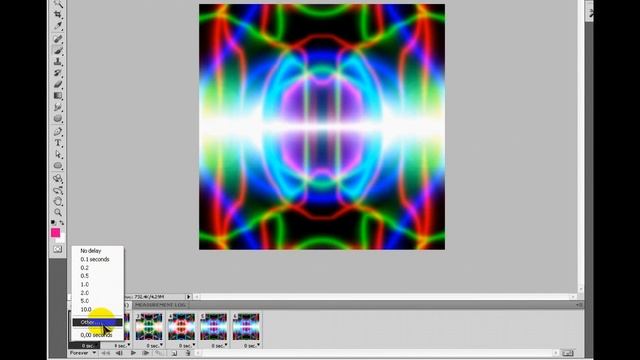
Task: Select the Eyedropper tool
Action: tap(58, 26)
